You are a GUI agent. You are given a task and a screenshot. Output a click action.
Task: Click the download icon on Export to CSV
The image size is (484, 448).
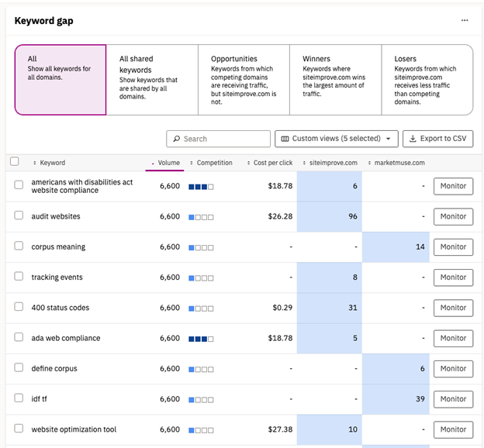pyautogui.click(x=411, y=139)
